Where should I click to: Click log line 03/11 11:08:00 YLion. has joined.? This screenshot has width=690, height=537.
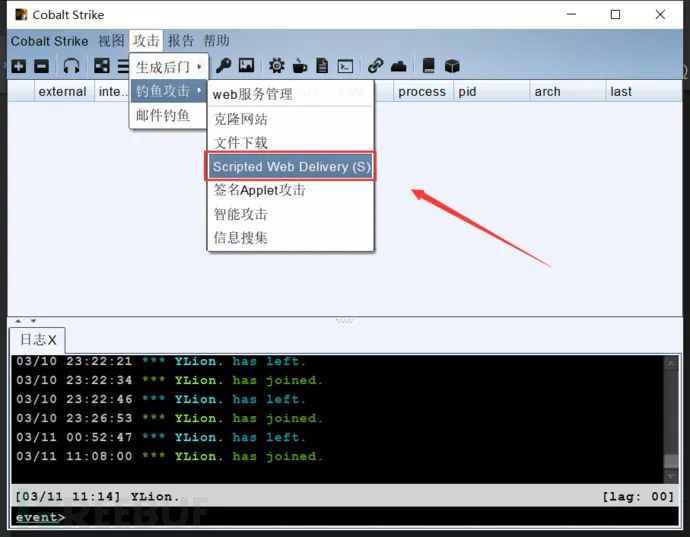coord(169,456)
